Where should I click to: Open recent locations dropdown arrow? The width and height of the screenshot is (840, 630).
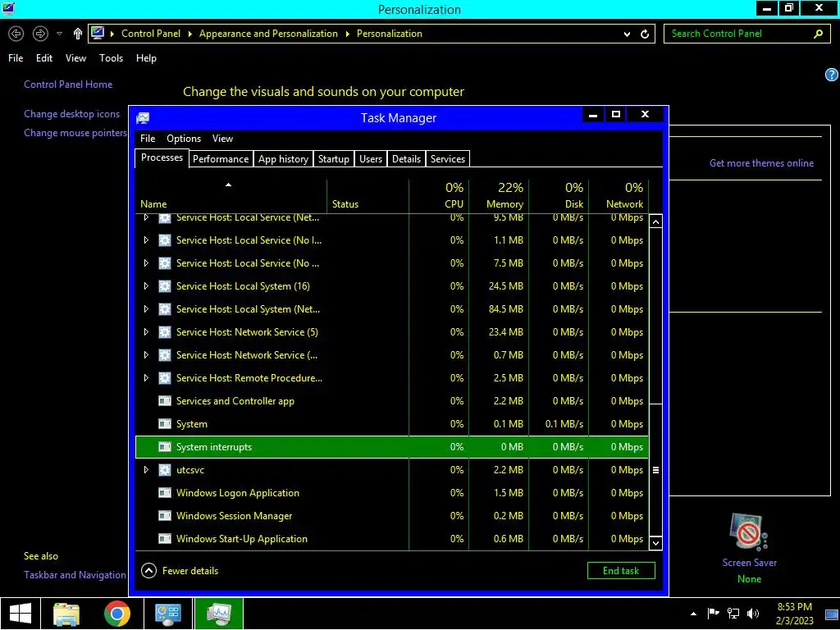[59, 34]
